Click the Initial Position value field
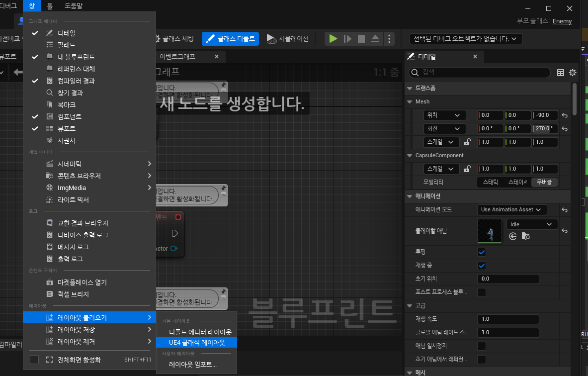The image size is (588, 376). tap(508, 279)
